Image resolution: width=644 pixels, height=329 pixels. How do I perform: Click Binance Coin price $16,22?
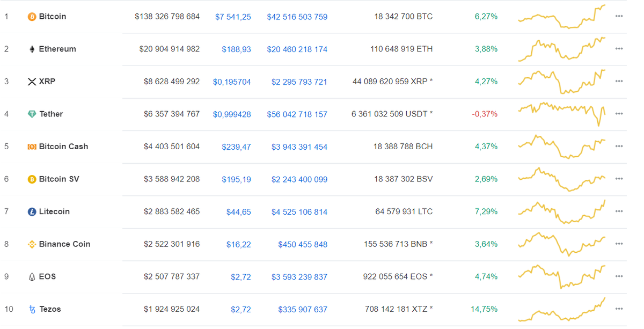[239, 244]
